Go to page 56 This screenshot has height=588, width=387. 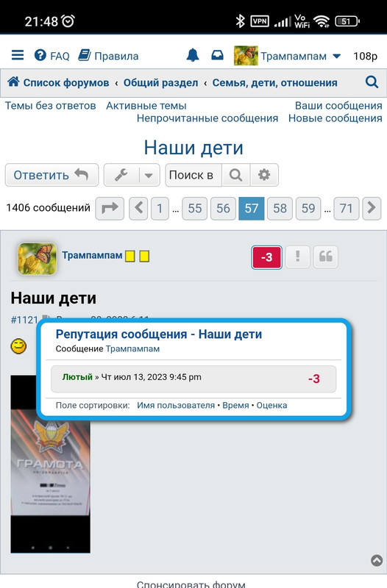[223, 208]
